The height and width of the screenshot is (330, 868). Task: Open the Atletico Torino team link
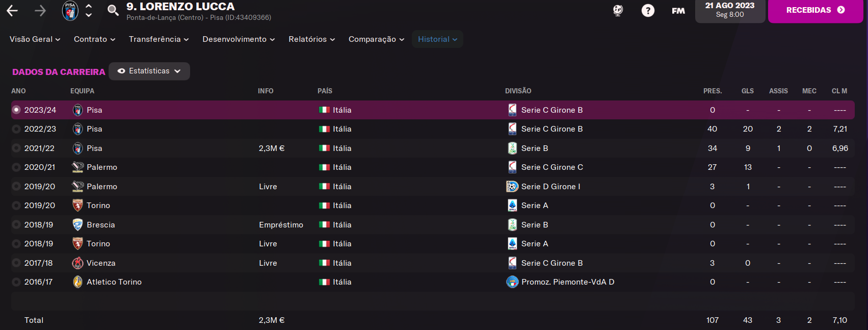coord(114,282)
